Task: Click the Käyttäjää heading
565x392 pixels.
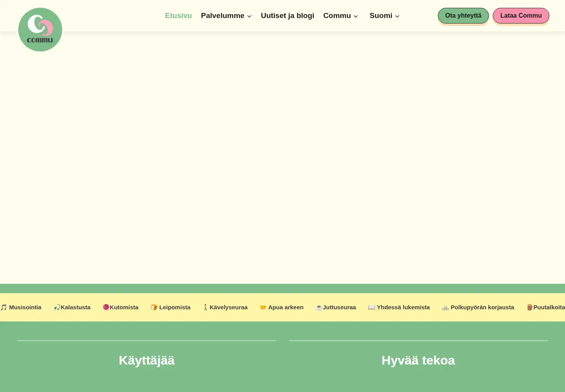Action: (x=147, y=360)
